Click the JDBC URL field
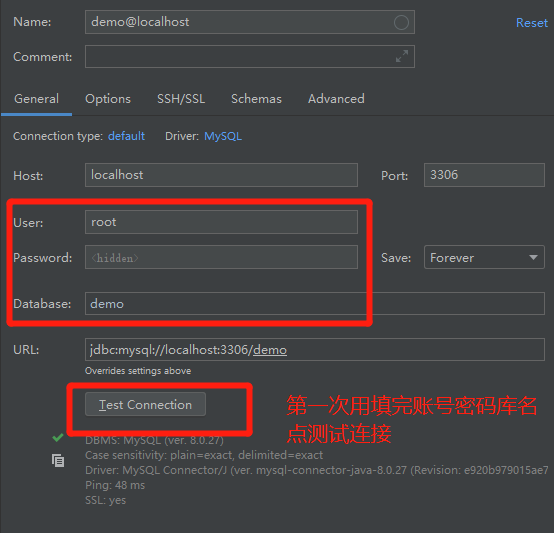Viewport: 554px width, 533px height. (314, 349)
